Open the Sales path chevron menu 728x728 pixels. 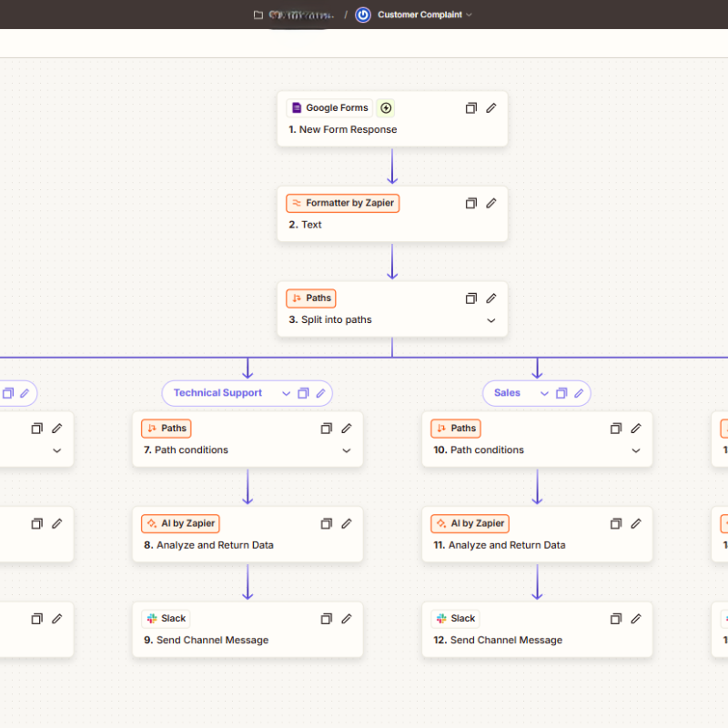tap(544, 394)
